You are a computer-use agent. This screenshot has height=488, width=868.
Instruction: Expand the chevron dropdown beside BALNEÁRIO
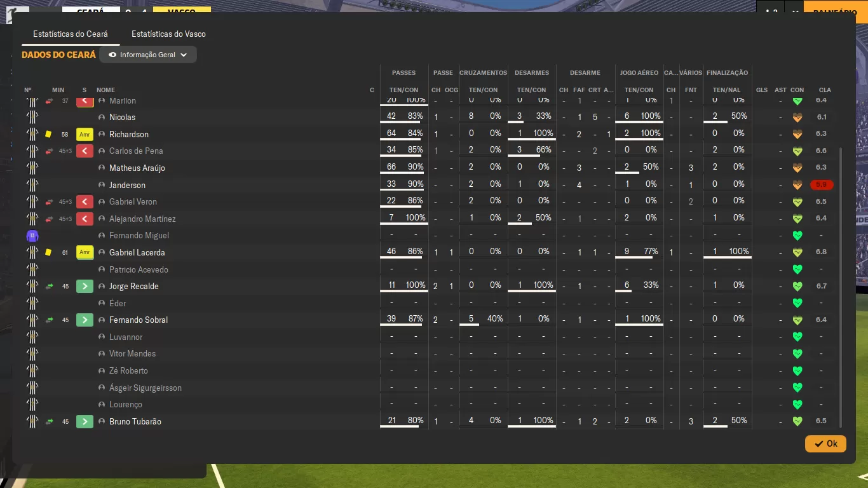click(x=795, y=12)
